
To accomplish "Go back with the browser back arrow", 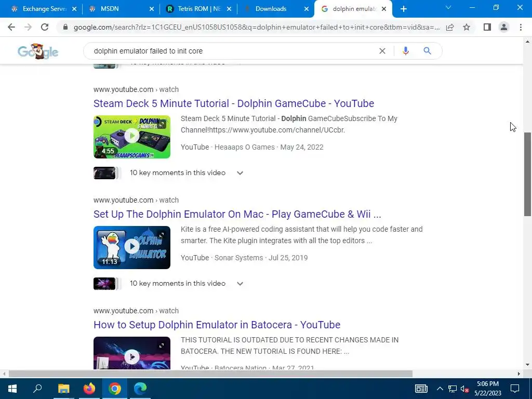I will pyautogui.click(x=11, y=27).
